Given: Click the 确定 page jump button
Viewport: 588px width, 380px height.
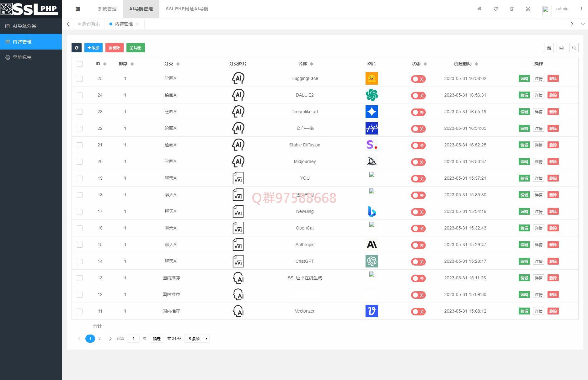Looking at the screenshot, I should 157,339.
